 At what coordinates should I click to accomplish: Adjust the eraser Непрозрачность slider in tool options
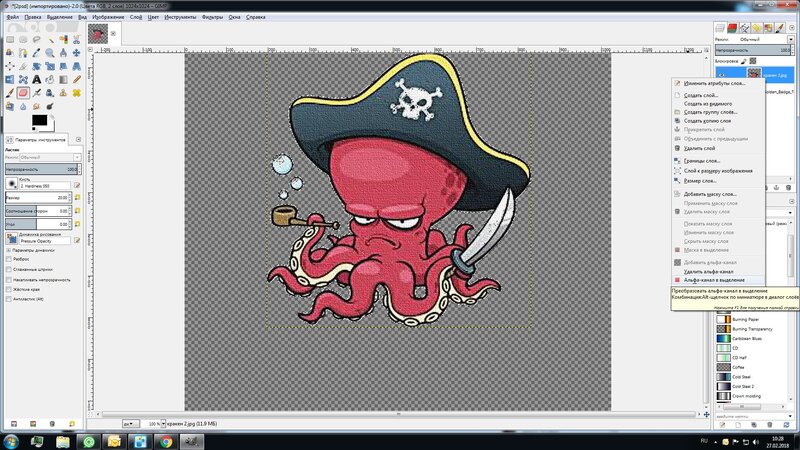pos(41,169)
